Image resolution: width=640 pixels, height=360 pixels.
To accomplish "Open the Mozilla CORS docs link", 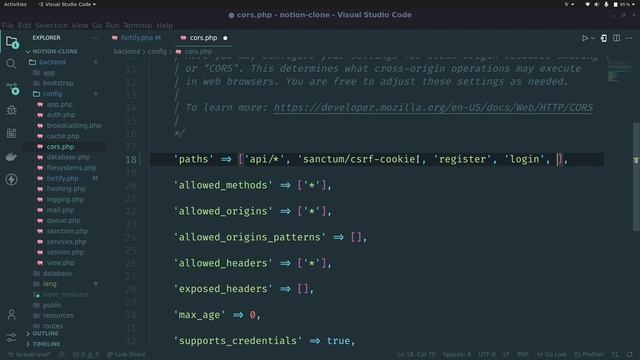I will [x=433, y=107].
